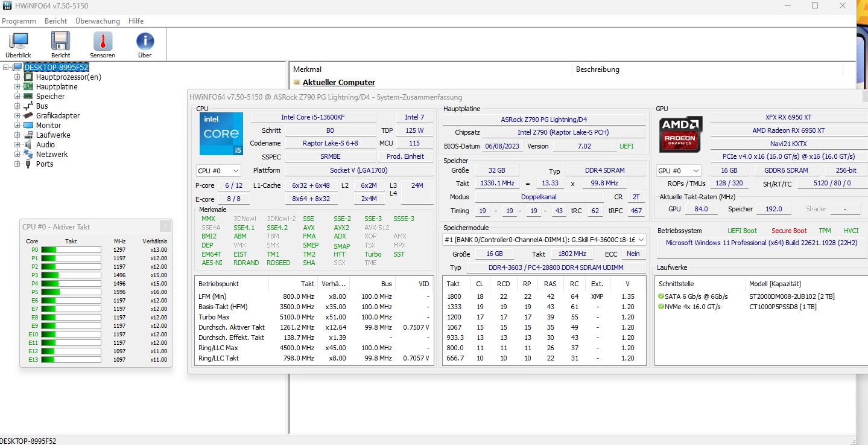
Task: Click the Aktueller Computer folder icon
Action: coord(297,83)
